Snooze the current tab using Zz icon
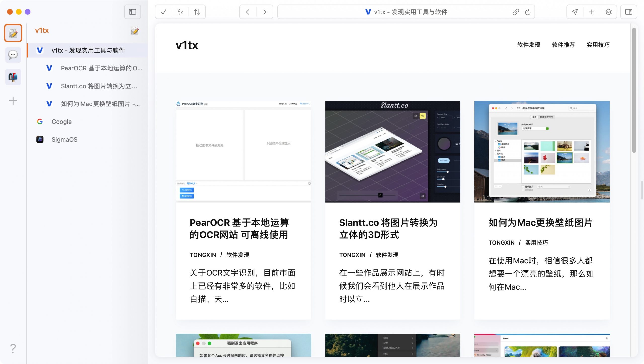644x364 pixels. pos(180,12)
